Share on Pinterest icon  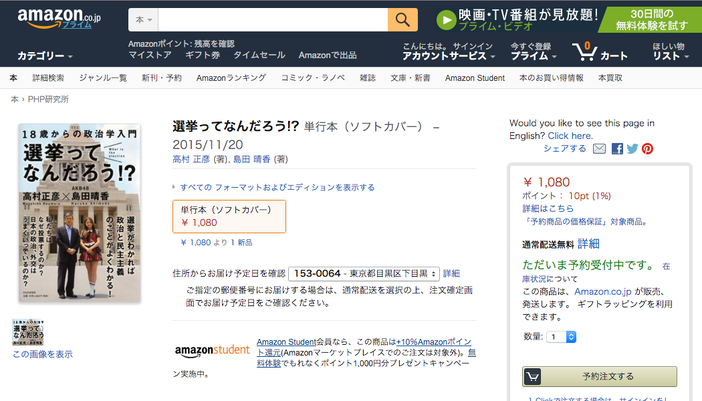click(x=647, y=149)
